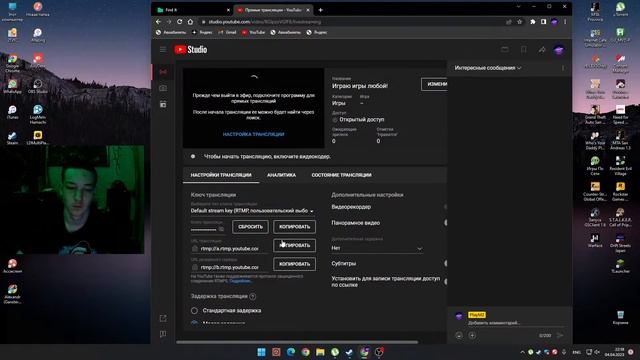Click the send message arrow in chat
Screen dimensions: 640x360
click(x=560, y=336)
